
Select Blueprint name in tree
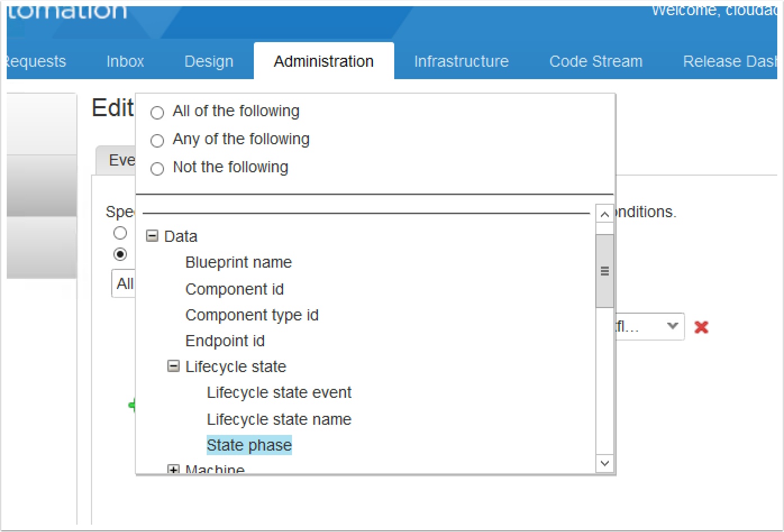[x=239, y=263]
